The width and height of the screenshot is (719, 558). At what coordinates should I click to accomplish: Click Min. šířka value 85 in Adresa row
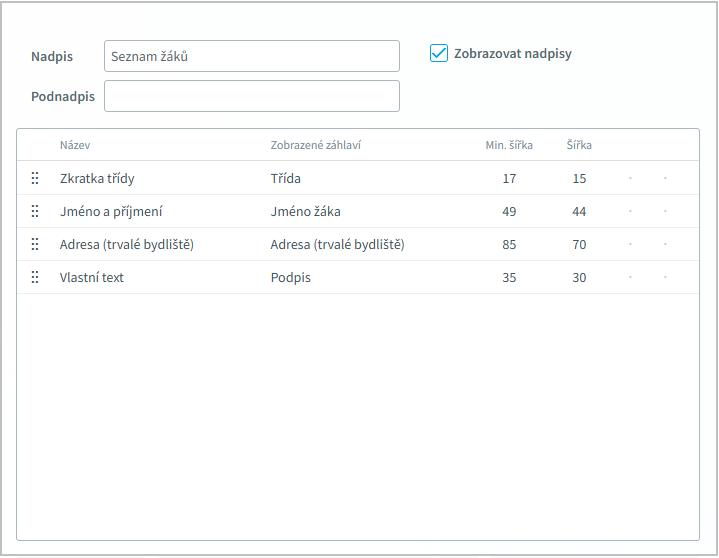pos(509,244)
